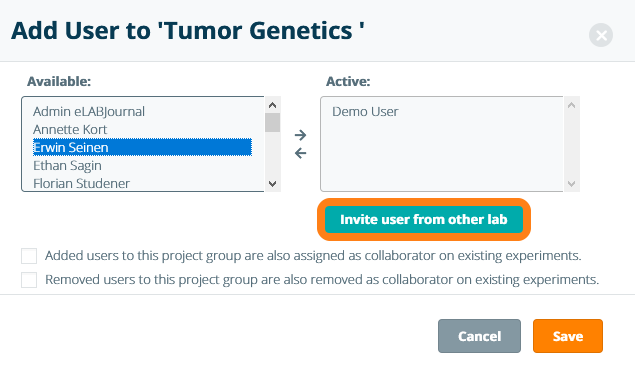Click the Active list scrollbar track
Image resolution: width=635 pixels, height=373 pixels.
click(571, 145)
